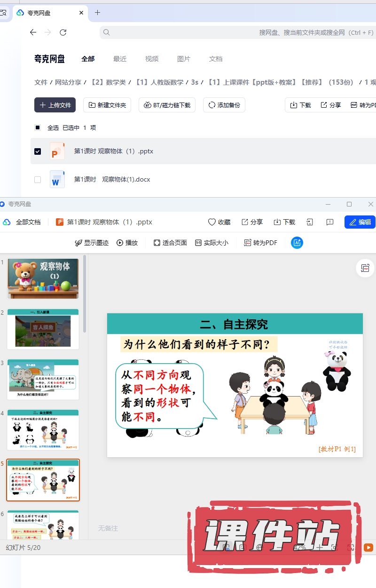
Task: Uncheck the 观察物体（1）.pptx file checkbox
Action: coord(38,151)
